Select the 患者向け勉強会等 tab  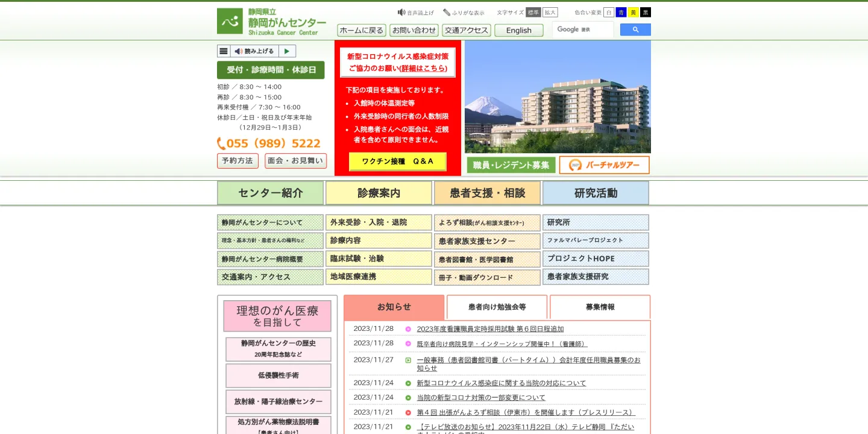(x=497, y=307)
